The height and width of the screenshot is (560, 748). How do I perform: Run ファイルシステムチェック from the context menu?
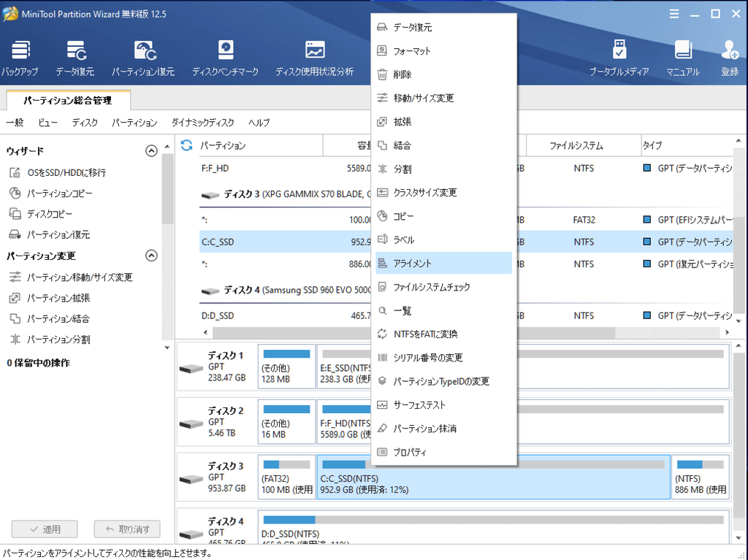(x=443, y=287)
